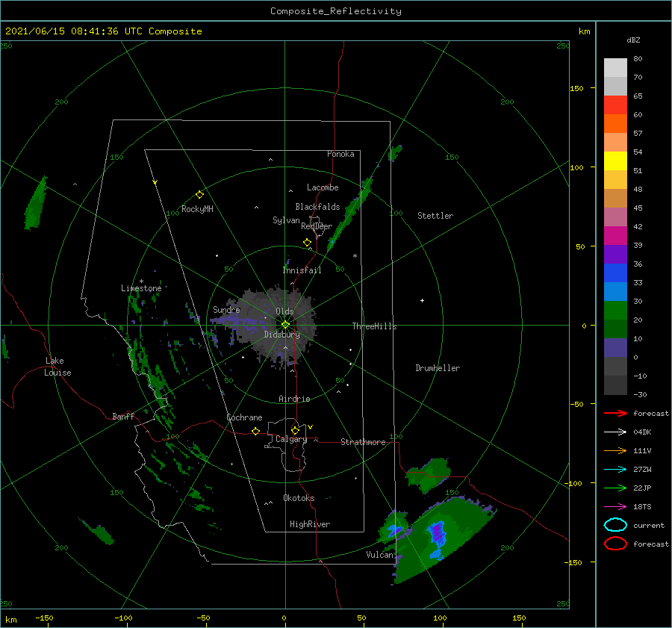This screenshot has height=628, width=672.
Task: Select the bright green 30 dBZ swatch
Action: 615,311
